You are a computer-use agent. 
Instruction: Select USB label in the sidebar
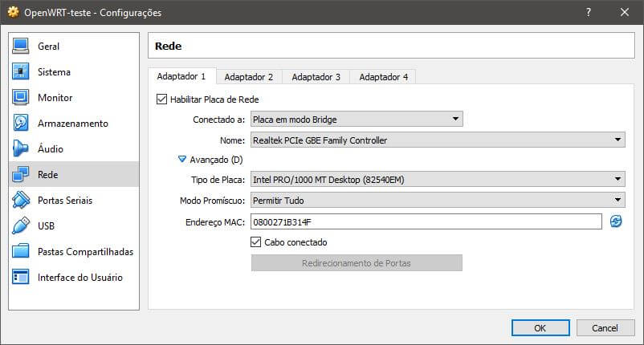tap(46, 226)
